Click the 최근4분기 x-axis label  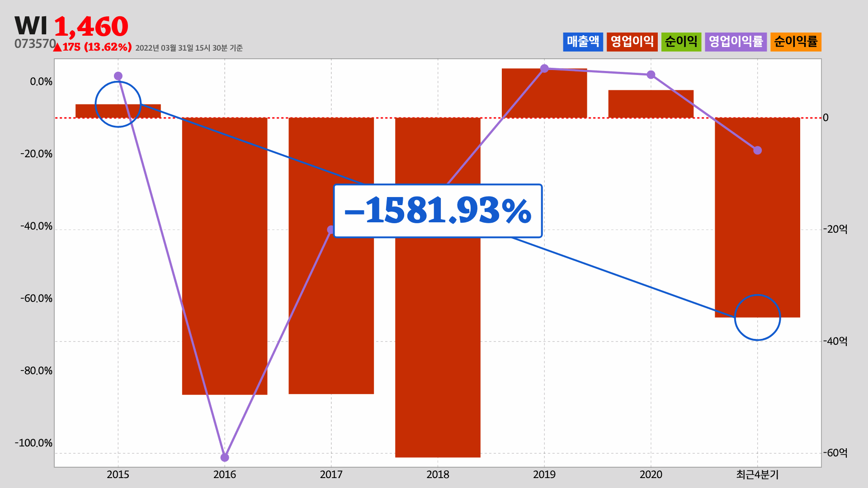[757, 474]
